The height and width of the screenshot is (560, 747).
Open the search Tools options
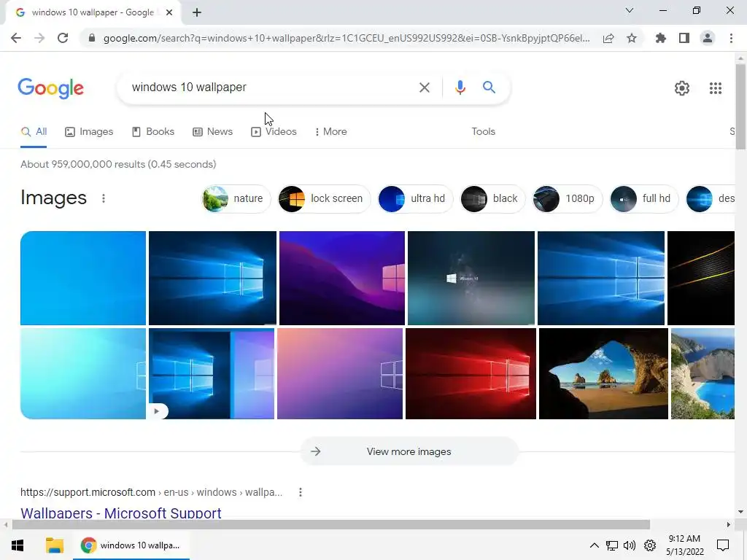[x=483, y=132]
